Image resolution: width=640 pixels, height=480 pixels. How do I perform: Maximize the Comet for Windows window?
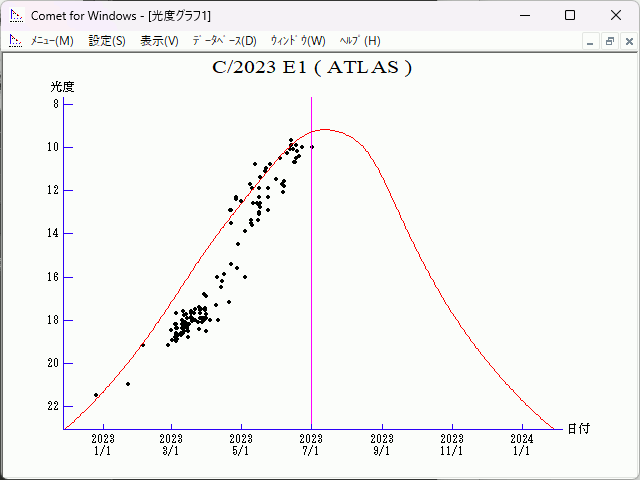point(570,16)
